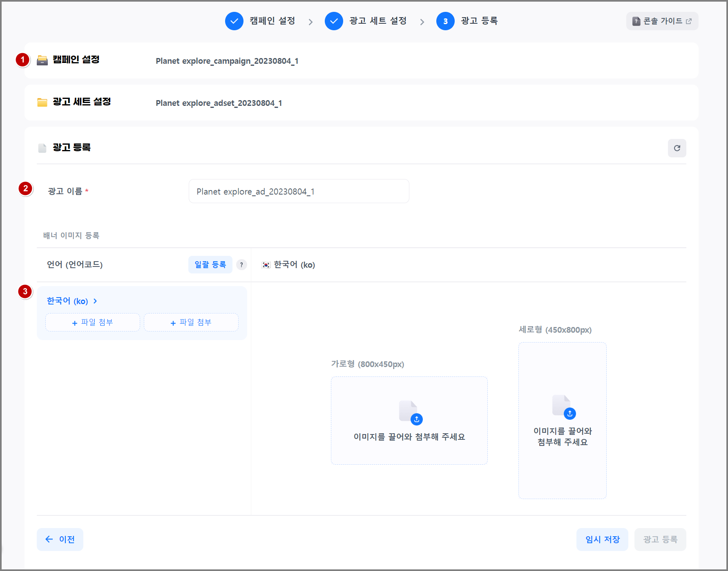Click the 배너 이미지 등록 section label
Viewport: 728px width, 571px height.
tap(71, 235)
